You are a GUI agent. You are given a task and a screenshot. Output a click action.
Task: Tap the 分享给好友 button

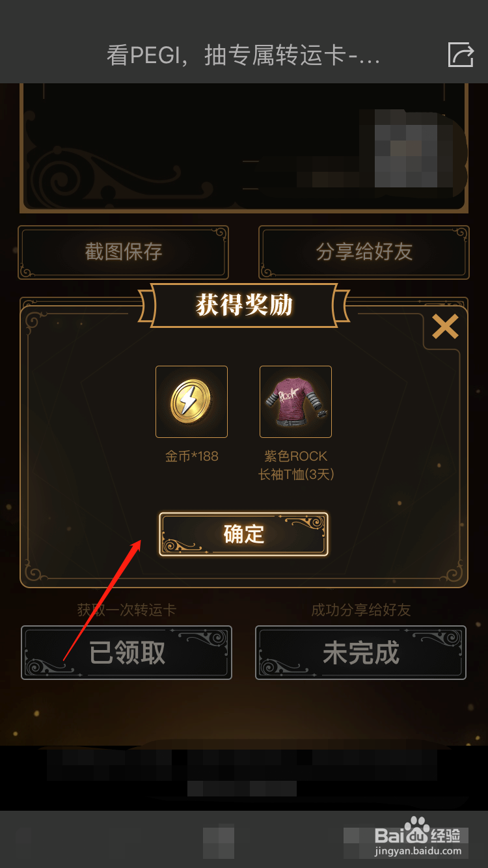364,252
